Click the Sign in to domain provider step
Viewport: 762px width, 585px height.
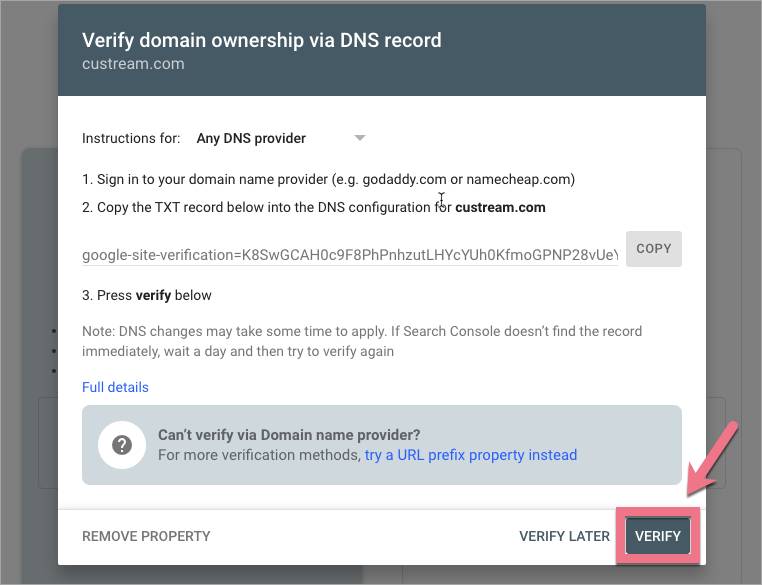(x=330, y=179)
